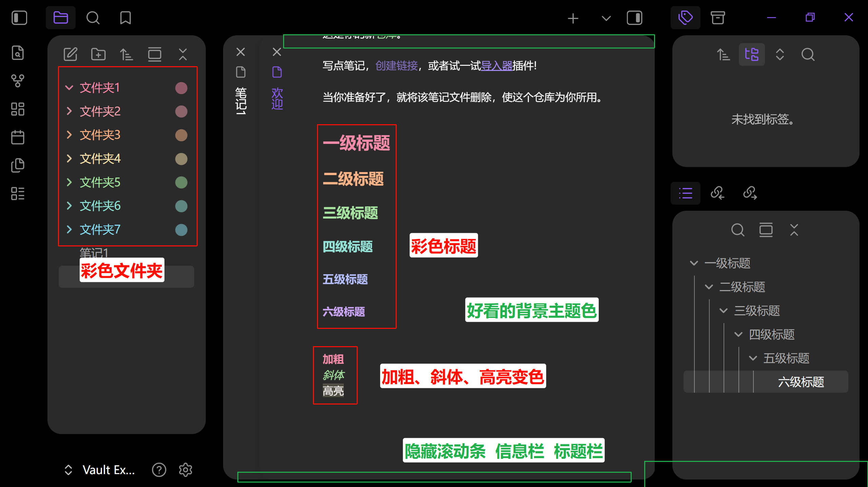Open the canvas grid icon in ribbon
The width and height of the screenshot is (868, 487).
pyautogui.click(x=18, y=109)
